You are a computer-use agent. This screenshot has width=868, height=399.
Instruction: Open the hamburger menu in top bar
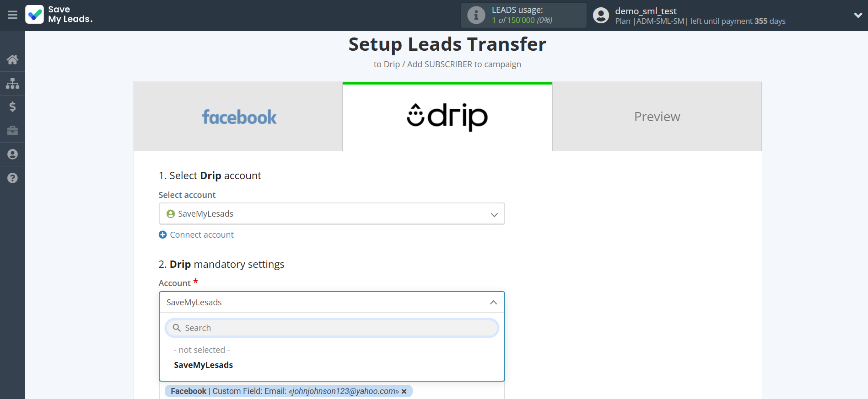(12, 15)
